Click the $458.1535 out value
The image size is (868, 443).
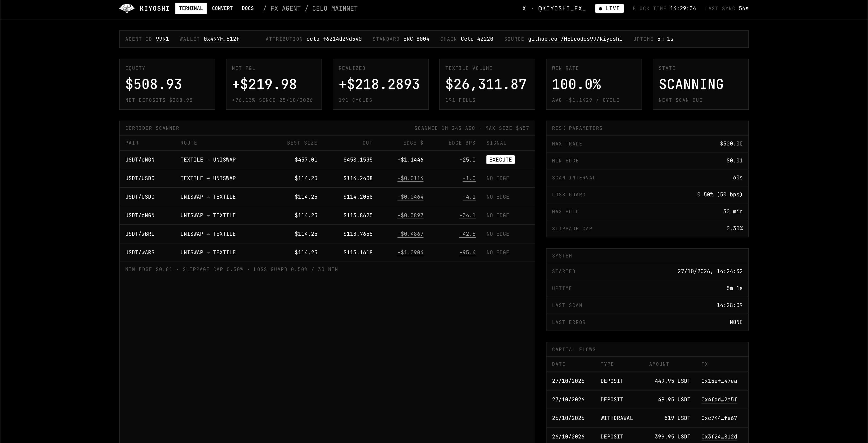[358, 160]
